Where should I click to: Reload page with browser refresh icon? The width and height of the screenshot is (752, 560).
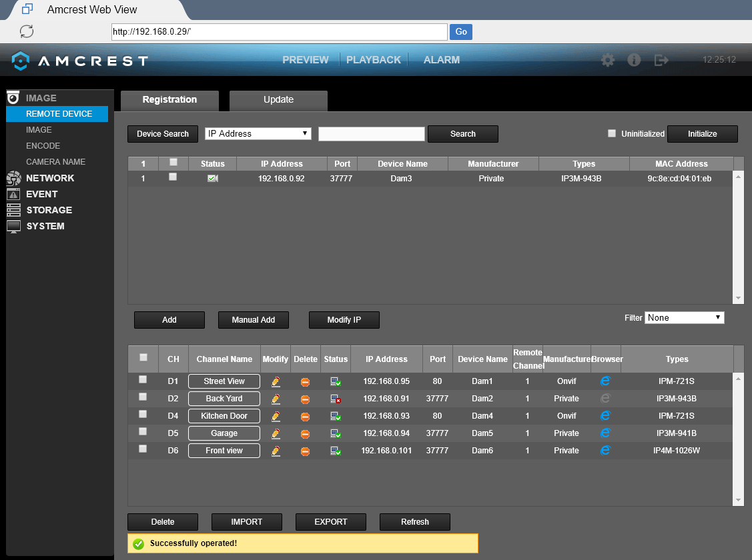coord(27,31)
